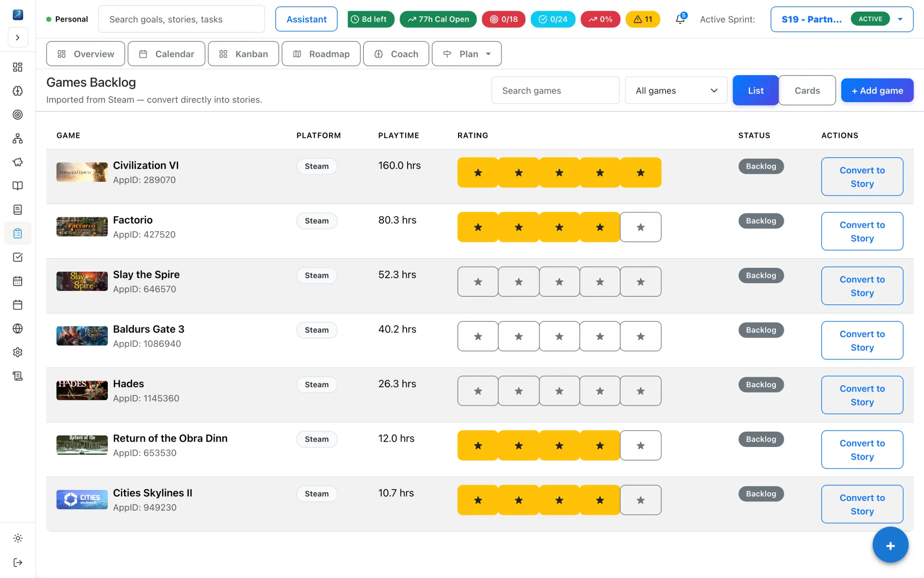Open the calendar grid icon in sidebar
The height and width of the screenshot is (578, 924).
tap(18, 281)
